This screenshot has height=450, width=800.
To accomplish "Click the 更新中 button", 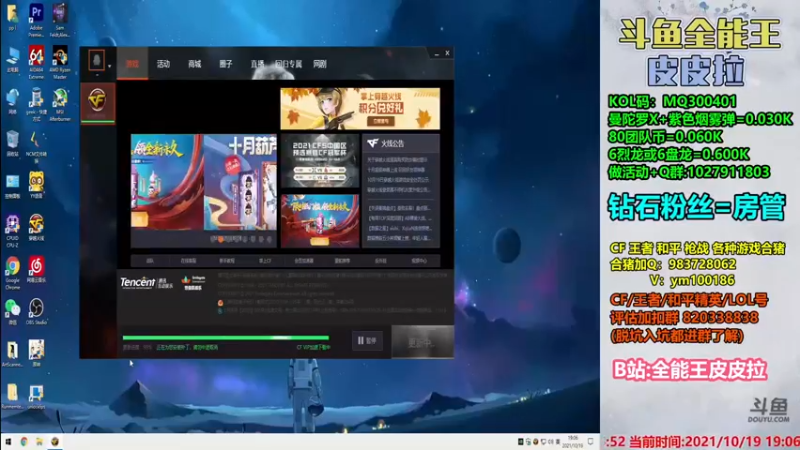I will 422,342.
